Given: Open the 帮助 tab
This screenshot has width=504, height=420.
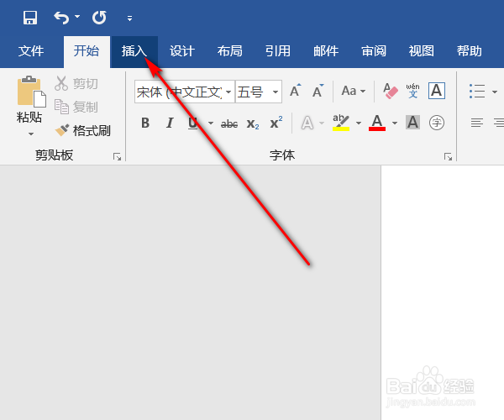Looking at the screenshot, I should click(x=470, y=51).
